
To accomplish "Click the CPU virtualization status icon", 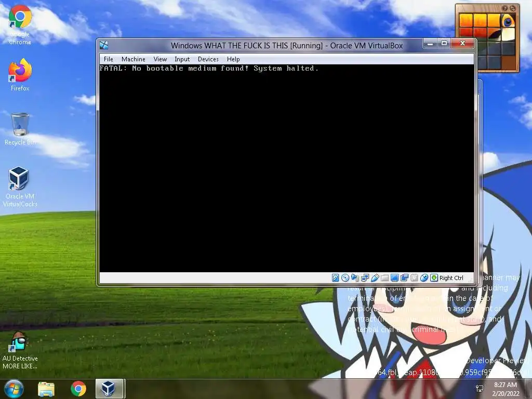I will (414, 278).
